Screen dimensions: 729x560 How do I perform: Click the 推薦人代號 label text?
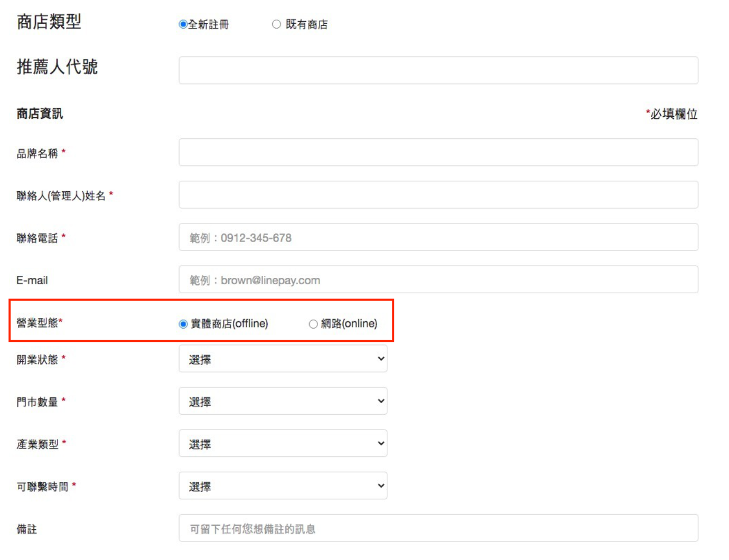[x=57, y=67]
